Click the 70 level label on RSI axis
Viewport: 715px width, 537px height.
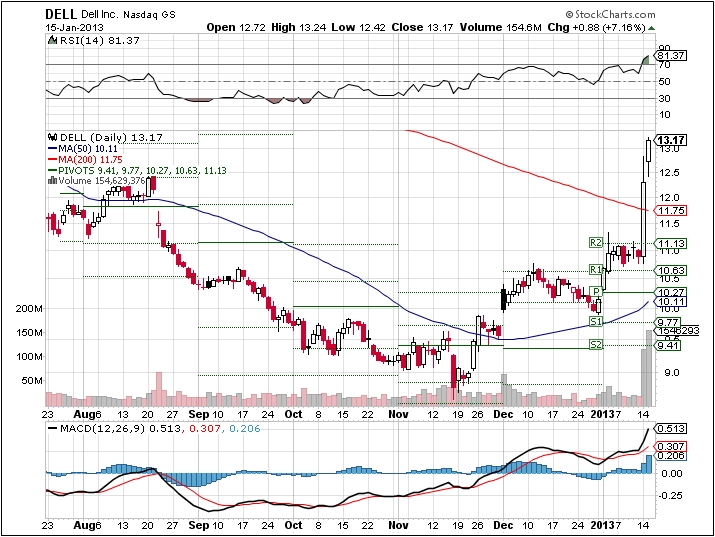pyautogui.click(x=665, y=65)
